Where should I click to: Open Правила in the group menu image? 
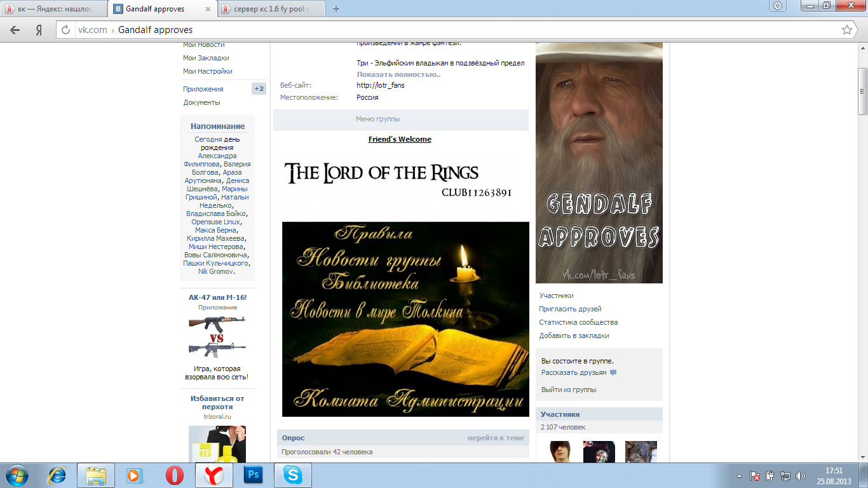(x=374, y=233)
